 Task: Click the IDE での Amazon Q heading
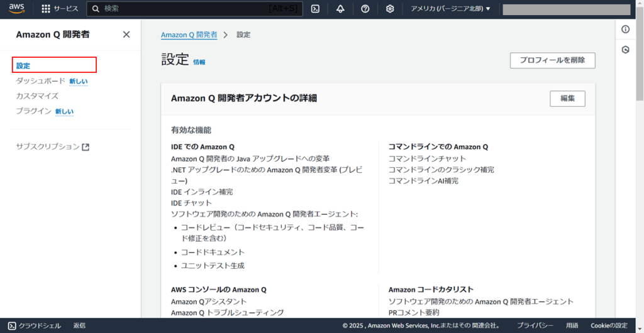coord(203,147)
